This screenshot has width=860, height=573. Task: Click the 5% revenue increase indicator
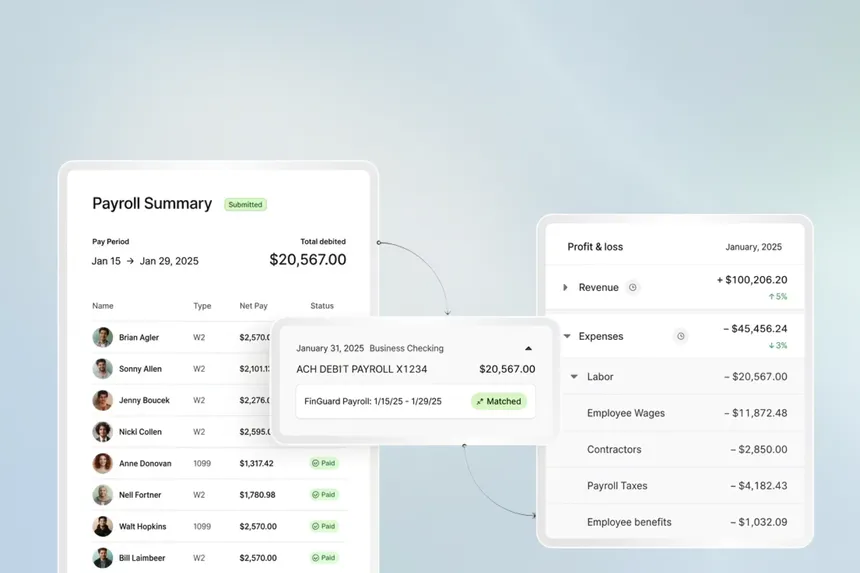[778, 297]
